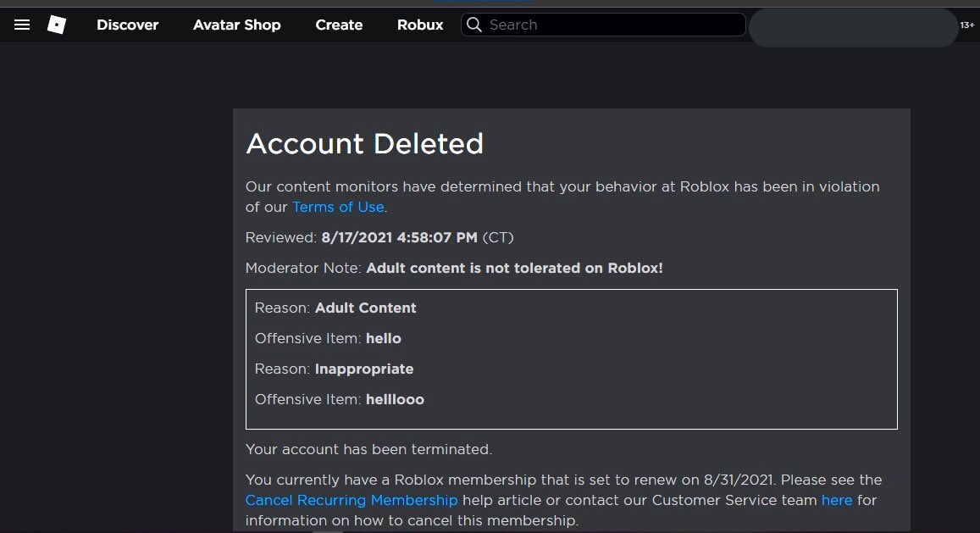Image resolution: width=980 pixels, height=533 pixels.
Task: Select the moderator note about adult content
Action: [x=514, y=269]
